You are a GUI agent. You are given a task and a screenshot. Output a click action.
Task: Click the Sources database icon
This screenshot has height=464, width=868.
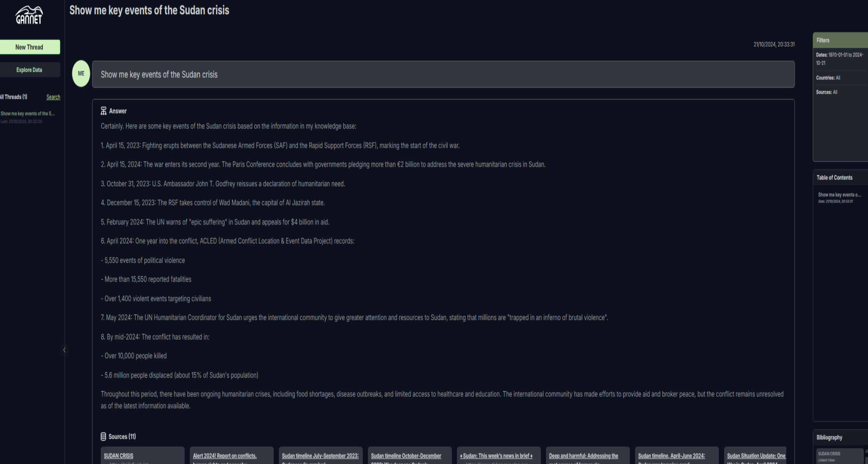coord(103,437)
